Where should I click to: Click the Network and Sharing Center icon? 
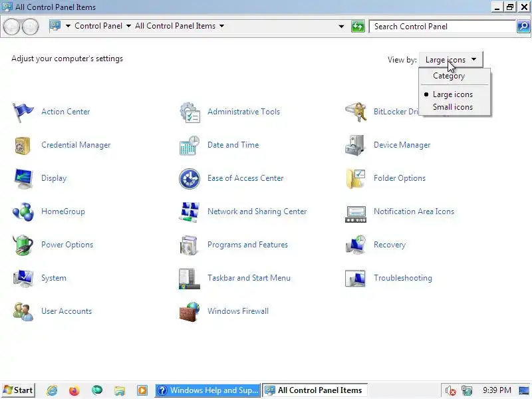click(189, 212)
